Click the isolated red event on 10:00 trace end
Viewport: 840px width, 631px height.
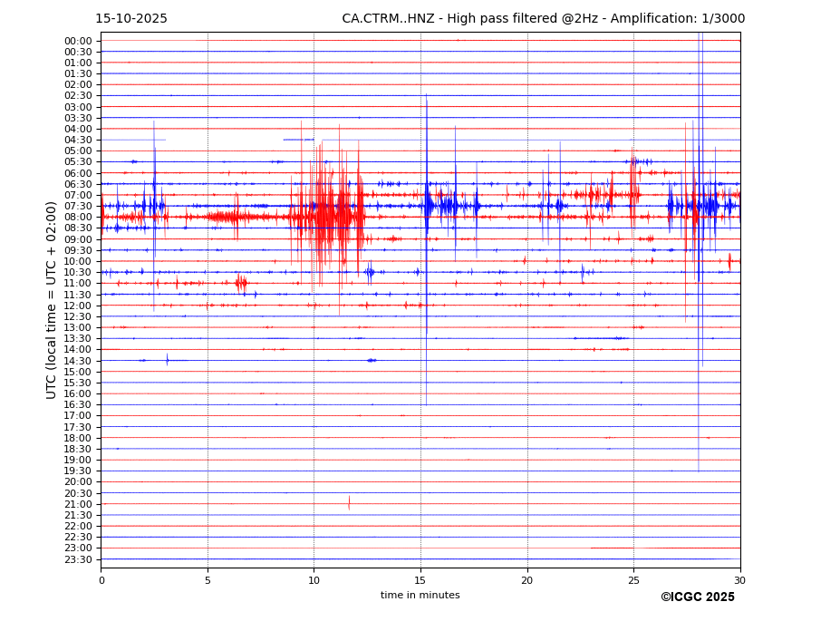coord(729,261)
